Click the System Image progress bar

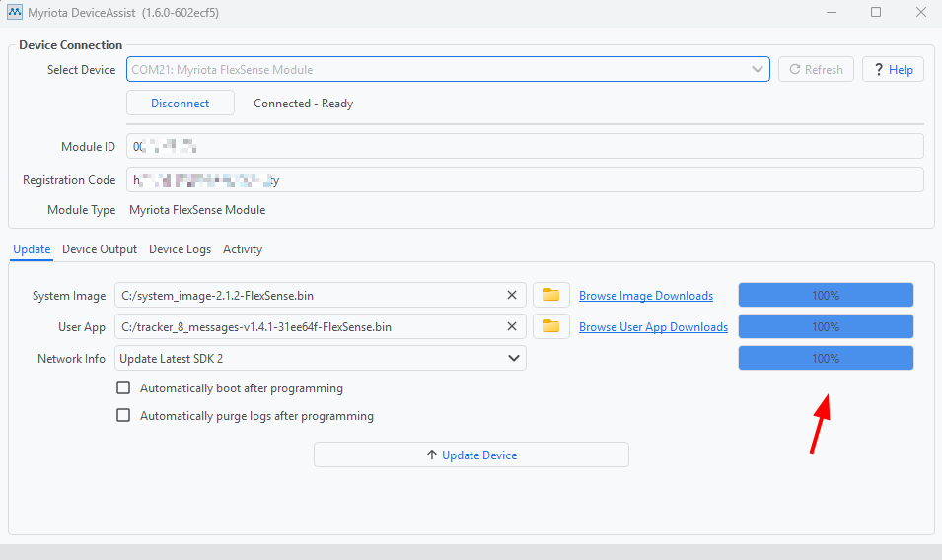[826, 296]
